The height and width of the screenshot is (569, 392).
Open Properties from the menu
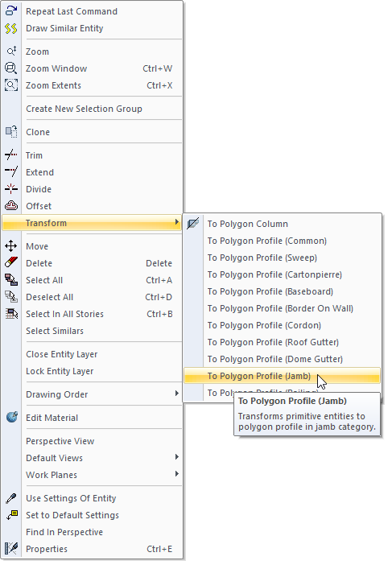tap(92, 549)
